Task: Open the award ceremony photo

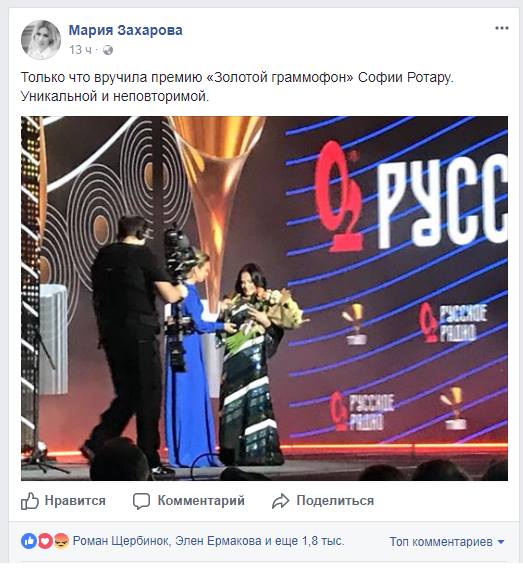Action: coord(264,298)
